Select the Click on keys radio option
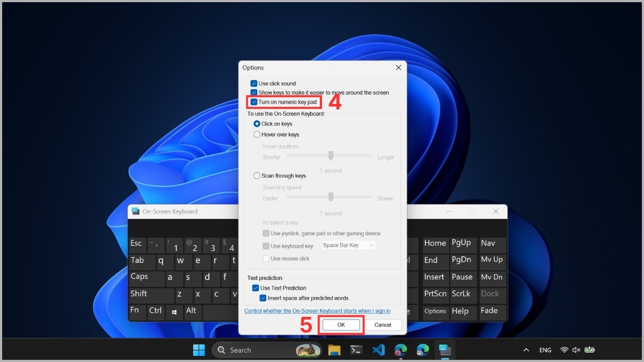 (257, 124)
